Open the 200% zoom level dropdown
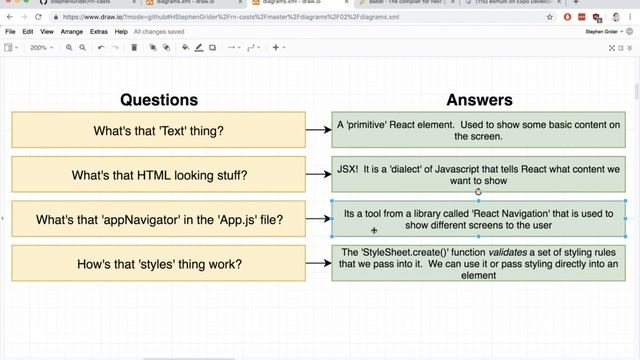640x360 pixels. (x=42, y=48)
